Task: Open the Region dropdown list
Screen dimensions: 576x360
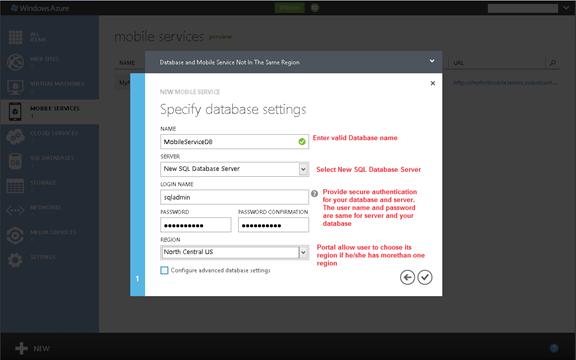Action: (x=303, y=252)
